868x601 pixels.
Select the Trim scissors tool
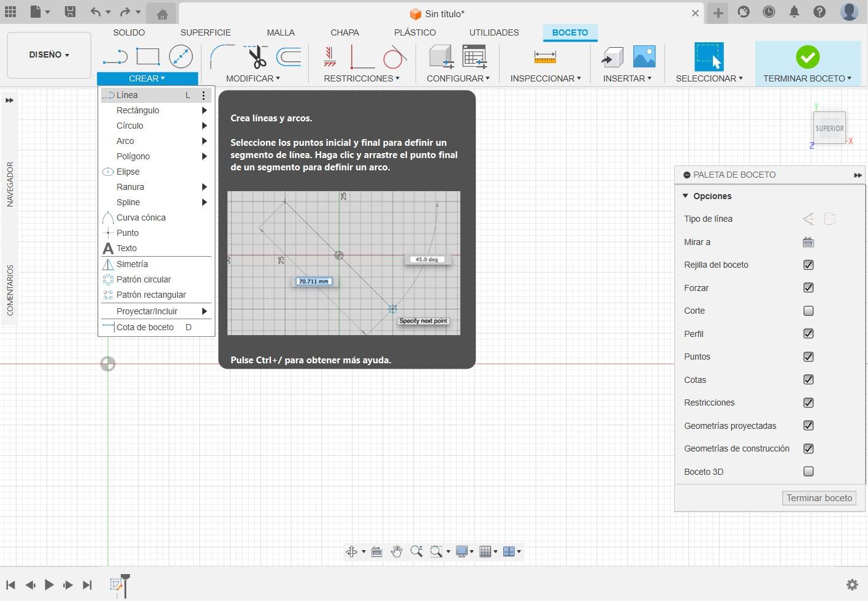(x=257, y=57)
